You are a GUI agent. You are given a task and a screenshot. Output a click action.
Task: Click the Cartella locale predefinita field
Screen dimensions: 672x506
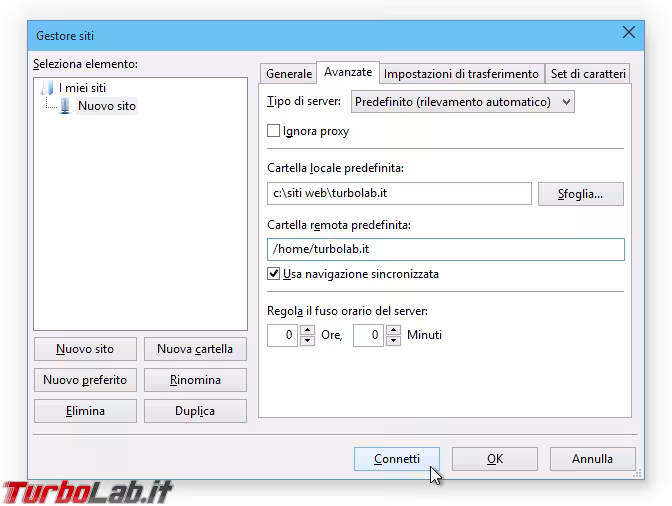[x=399, y=194]
